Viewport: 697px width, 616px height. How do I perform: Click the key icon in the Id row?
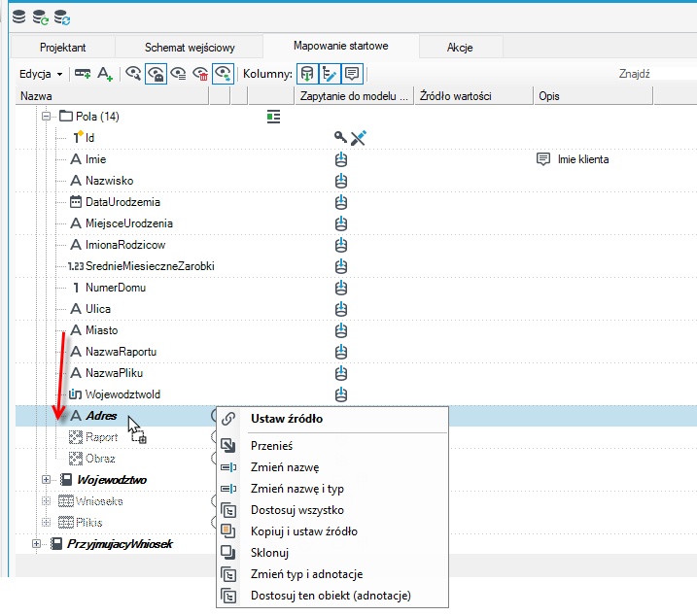tap(340, 137)
